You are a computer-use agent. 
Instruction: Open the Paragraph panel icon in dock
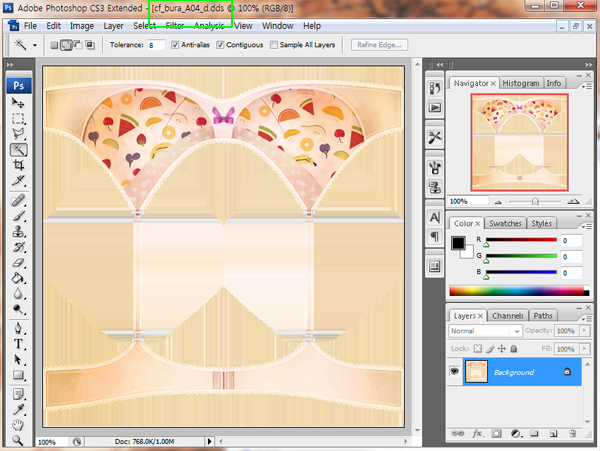[x=435, y=236]
